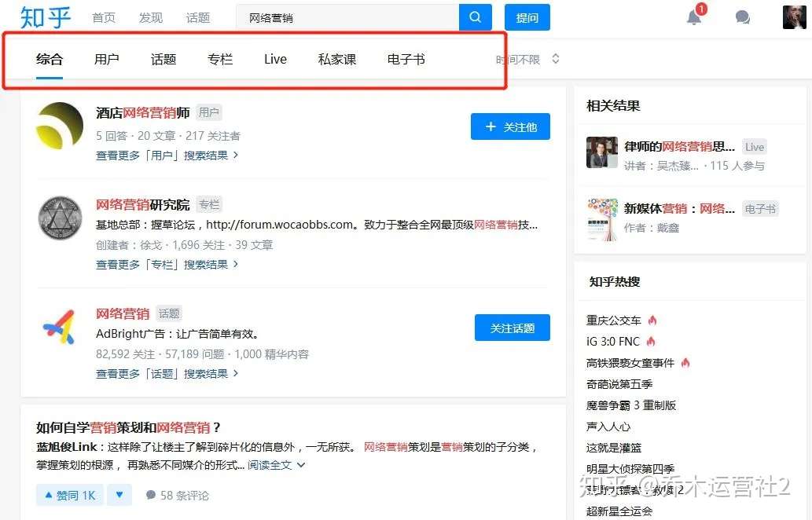Viewport: 812px width, 520px height.
Task: Click the 酒店网络营销师 yellow avatar
Action: [x=60, y=126]
